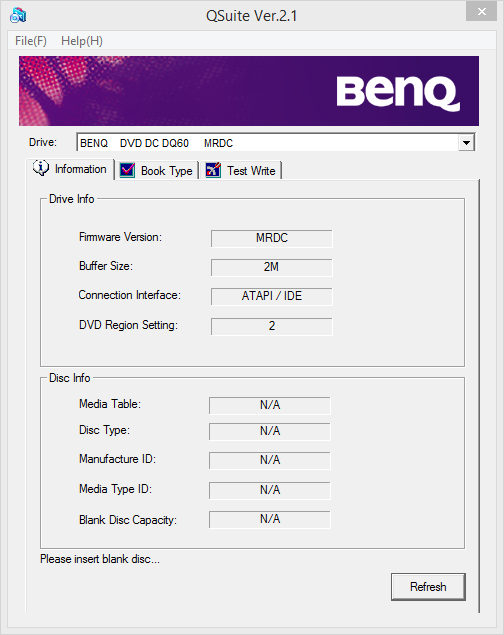Click the Blank Disc Capacity label
The height and width of the screenshot is (635, 504).
128,520
